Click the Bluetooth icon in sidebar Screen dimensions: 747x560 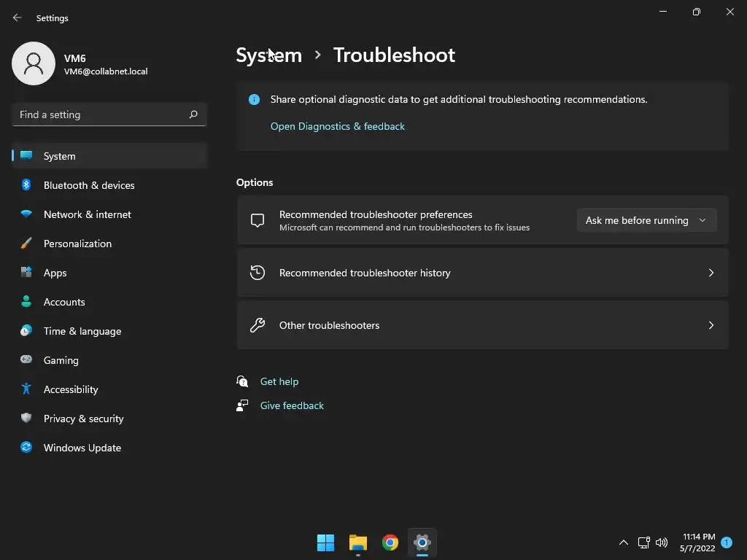[x=26, y=184]
